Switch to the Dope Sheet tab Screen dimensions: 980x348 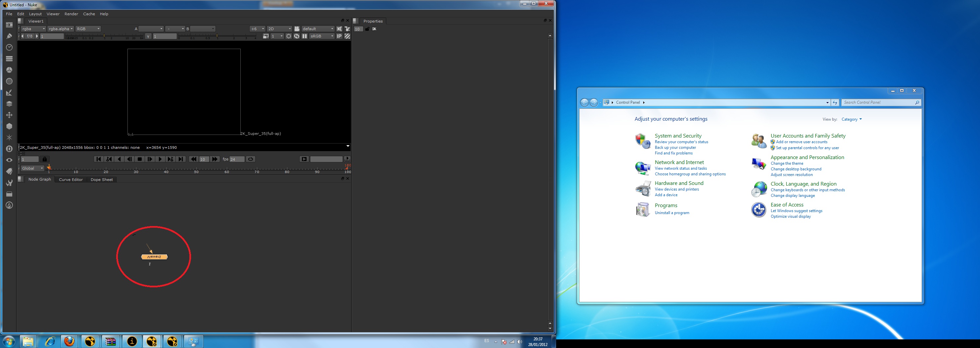click(102, 180)
